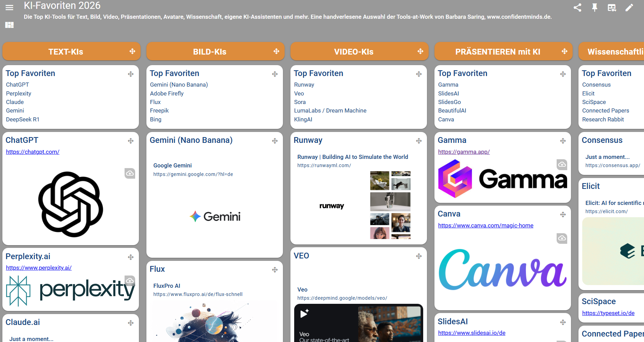This screenshot has height=342, width=644.
Task: Select the BILD-KIs column header
Action: click(x=215, y=51)
